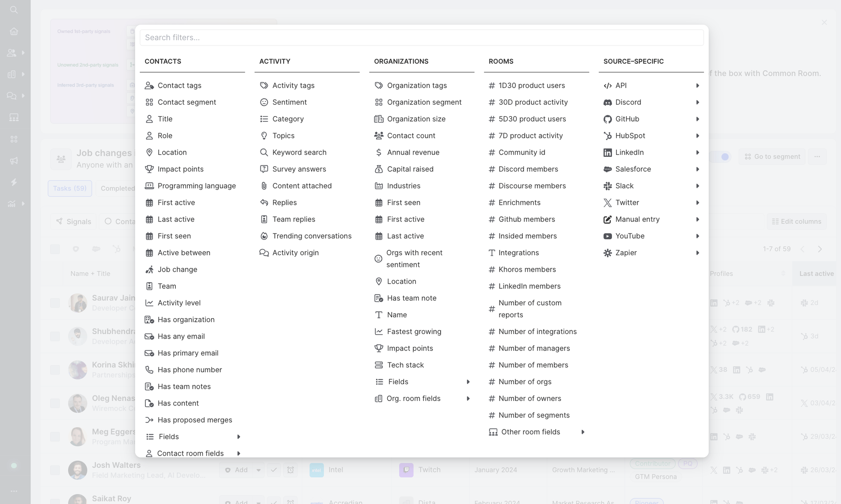Click the Zapier source icon
The height and width of the screenshot is (504, 841).
pos(607,253)
